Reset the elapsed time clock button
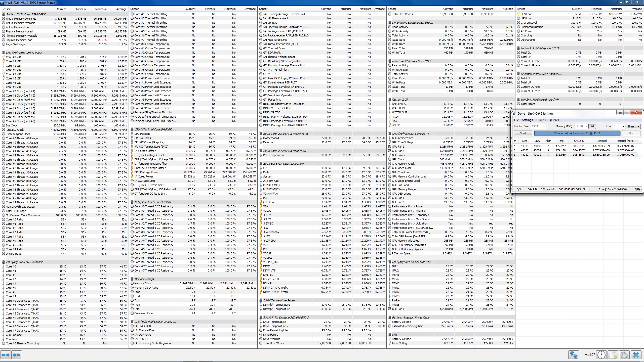This screenshot has width=644, height=362. click(x=601, y=355)
